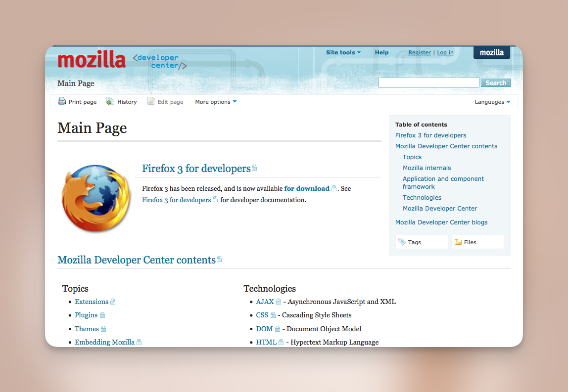The image size is (568, 392).
Task: Click the Edit page pencil icon
Action: 151,101
